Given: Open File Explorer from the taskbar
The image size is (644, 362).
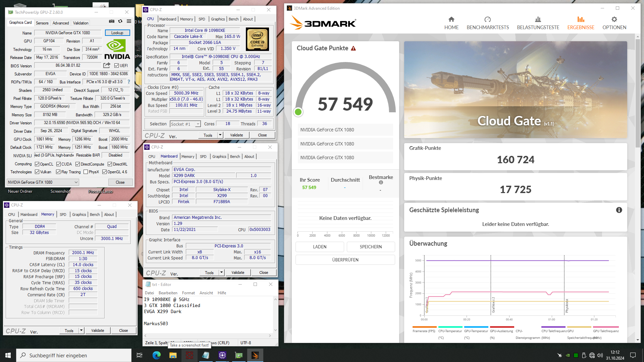Looking at the screenshot, I should click(173, 355).
